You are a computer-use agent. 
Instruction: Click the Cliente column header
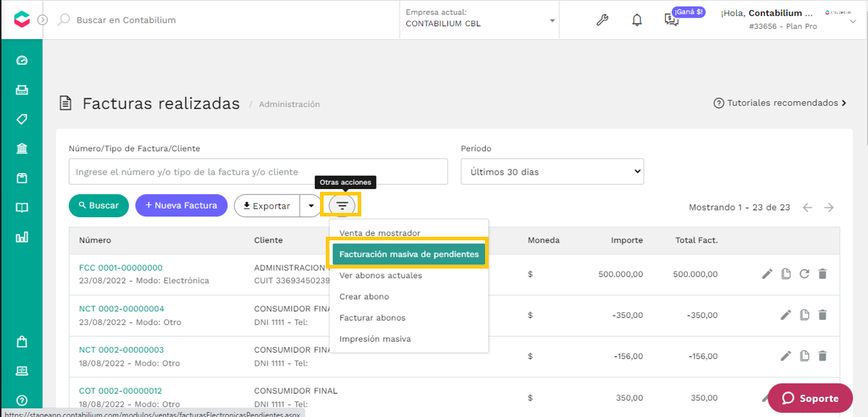[x=269, y=240]
